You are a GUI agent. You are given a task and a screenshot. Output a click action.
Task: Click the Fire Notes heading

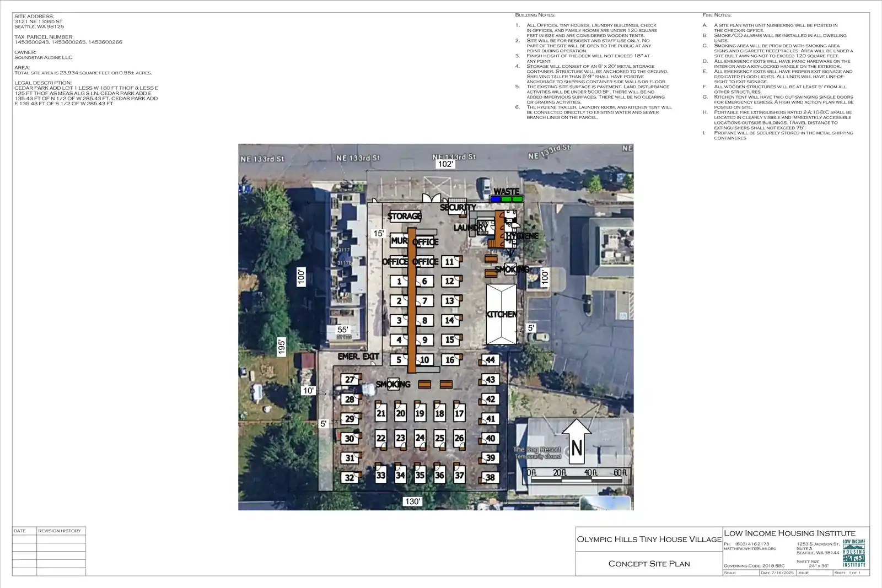tap(717, 15)
